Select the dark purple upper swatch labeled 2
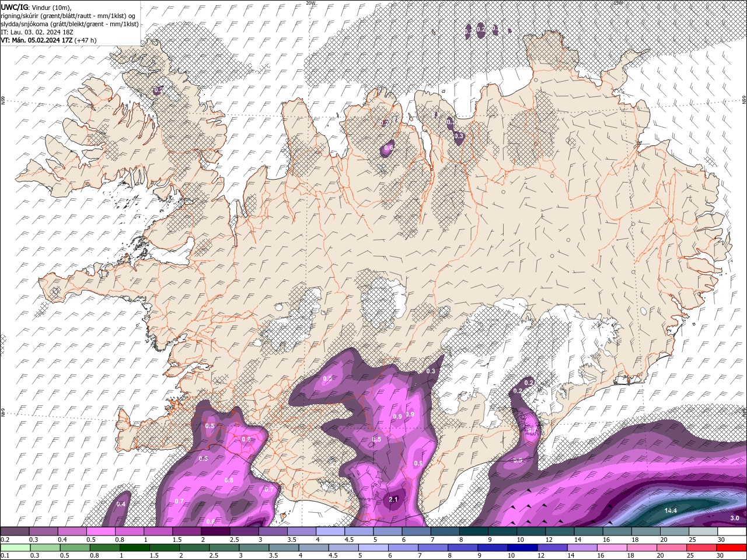This screenshot has height=560, width=747. (215, 531)
